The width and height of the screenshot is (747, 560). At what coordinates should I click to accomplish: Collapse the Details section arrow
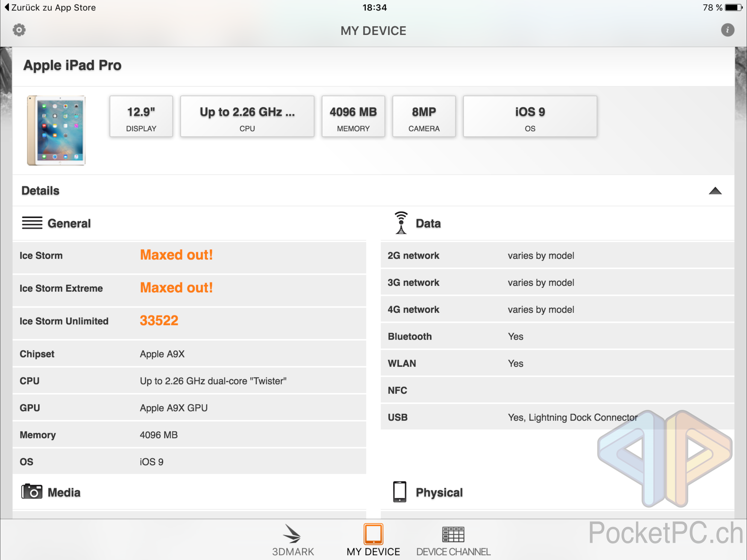point(715,191)
